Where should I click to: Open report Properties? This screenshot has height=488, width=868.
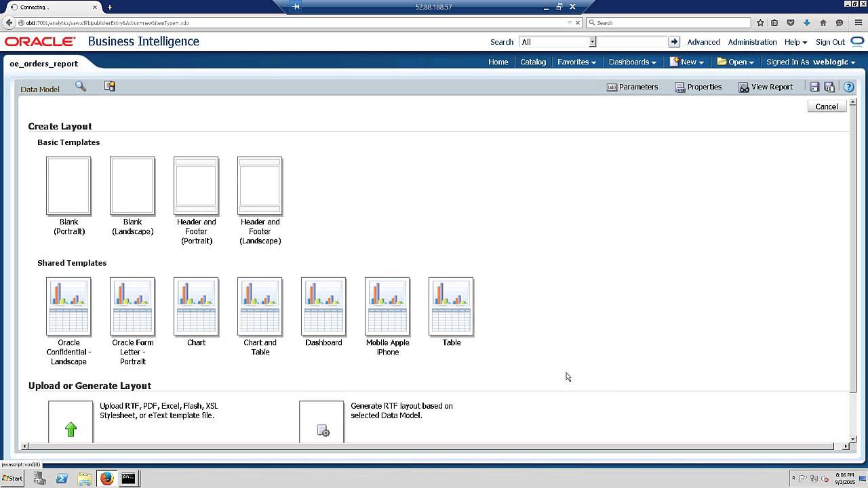pos(698,87)
